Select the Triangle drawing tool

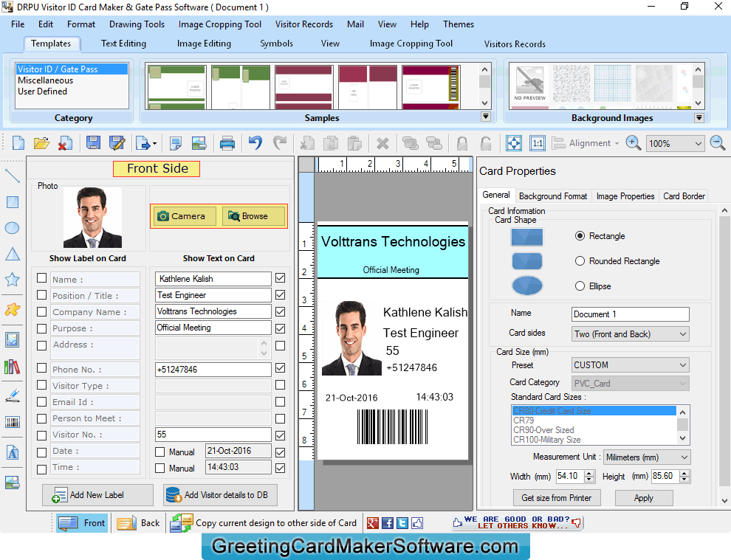click(x=12, y=254)
